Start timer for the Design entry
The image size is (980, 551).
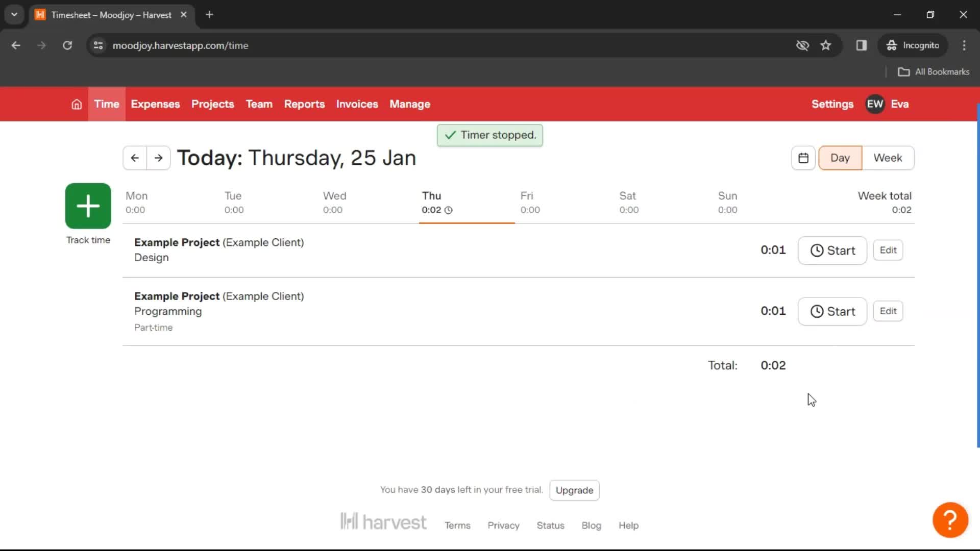coord(832,251)
